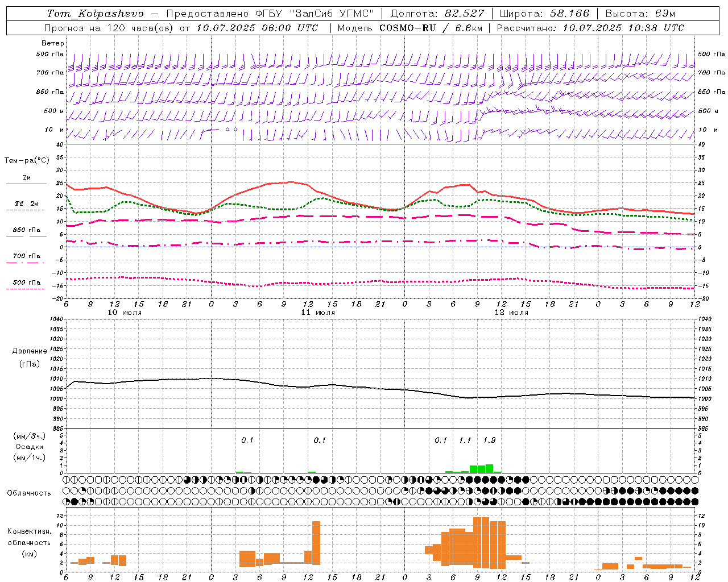
Task: Click the Осадки label
Action: [x=29, y=447]
